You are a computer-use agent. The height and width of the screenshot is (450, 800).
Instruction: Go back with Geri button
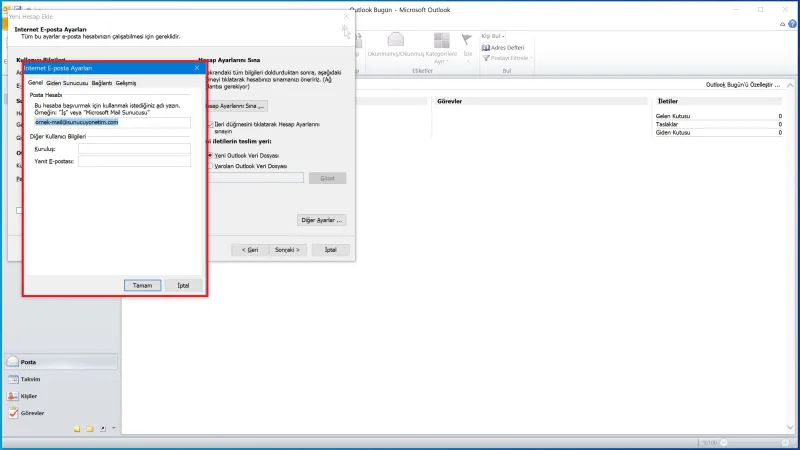pos(249,249)
